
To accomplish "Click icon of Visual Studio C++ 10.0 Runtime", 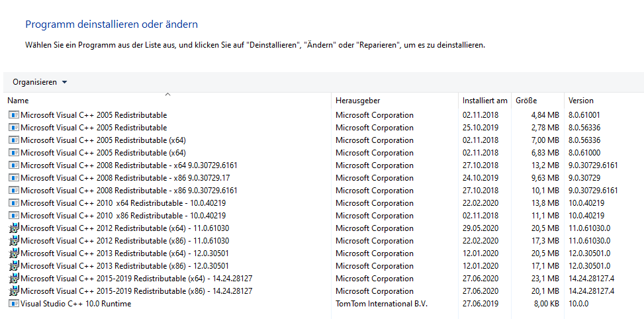I will pyautogui.click(x=14, y=304).
